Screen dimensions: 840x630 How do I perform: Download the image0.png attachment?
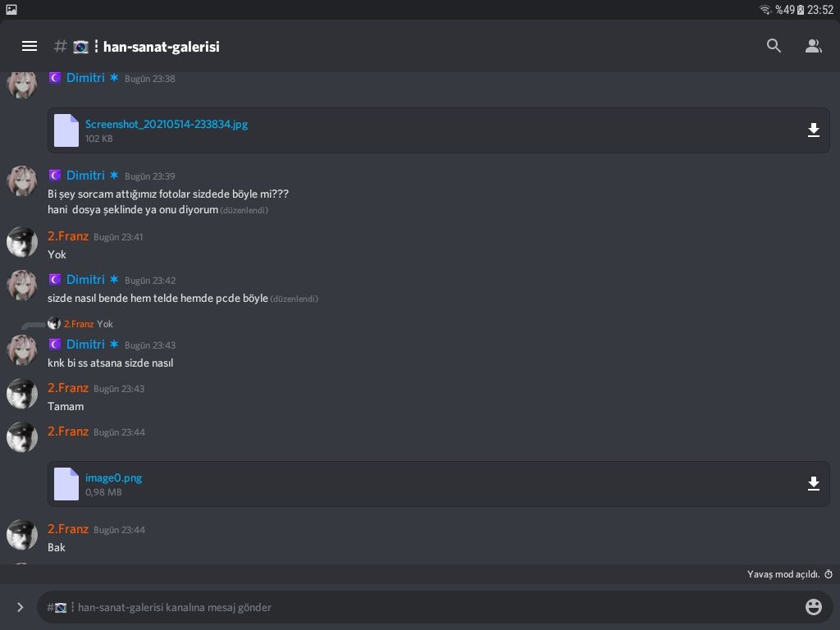(x=813, y=484)
